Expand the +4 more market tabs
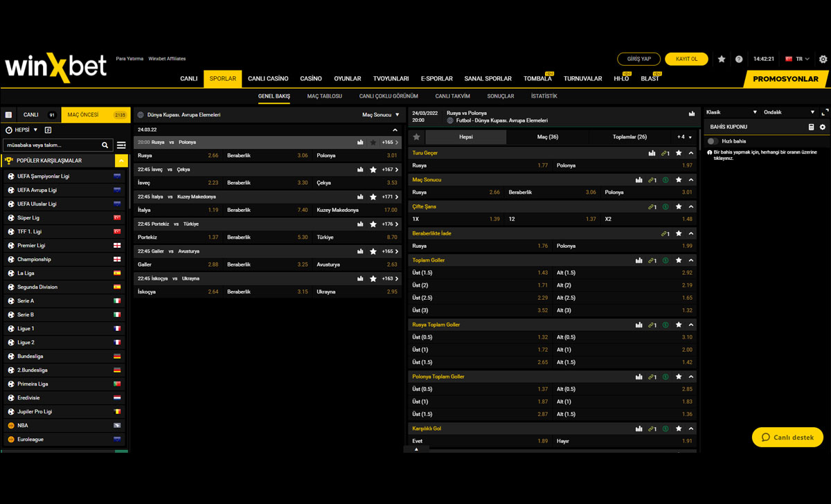Viewport: 831px width, 504px height. (684, 137)
